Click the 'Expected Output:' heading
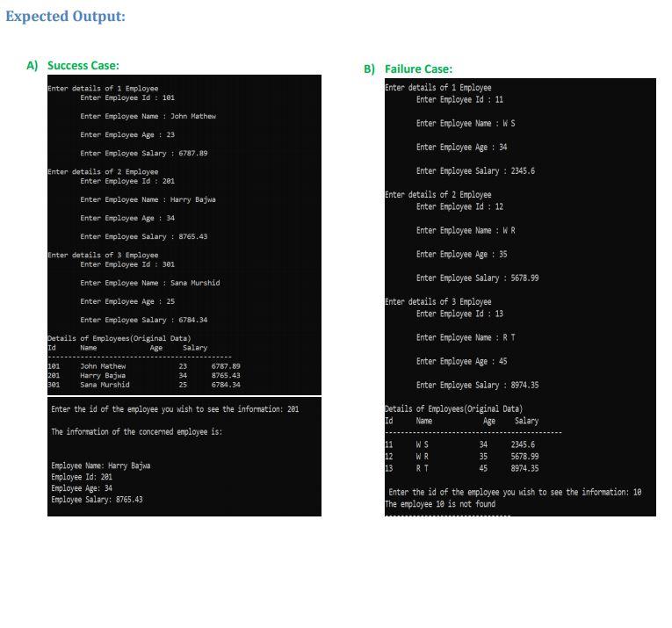 [x=65, y=17]
